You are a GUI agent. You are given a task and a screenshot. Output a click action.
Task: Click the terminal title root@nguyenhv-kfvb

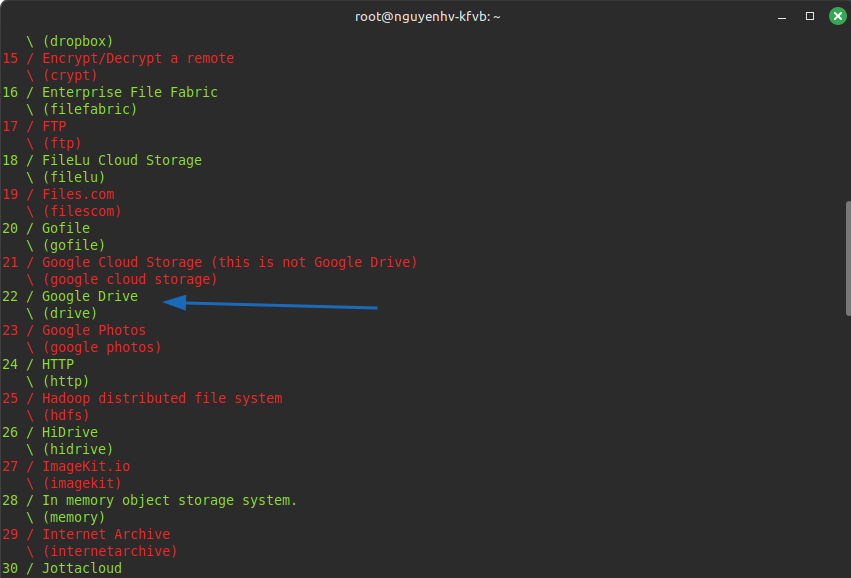[x=425, y=16]
